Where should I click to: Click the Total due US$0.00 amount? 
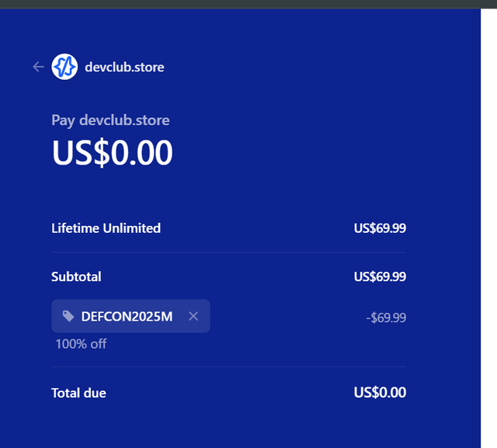380,393
